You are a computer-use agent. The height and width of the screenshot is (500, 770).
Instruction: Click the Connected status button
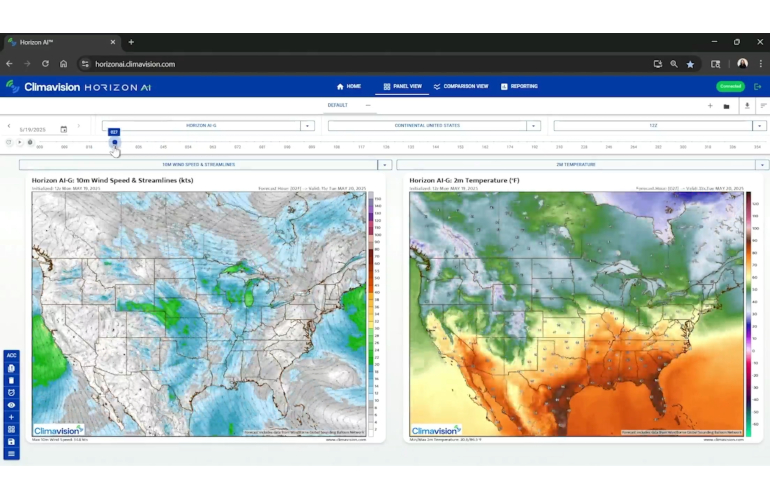tap(730, 87)
